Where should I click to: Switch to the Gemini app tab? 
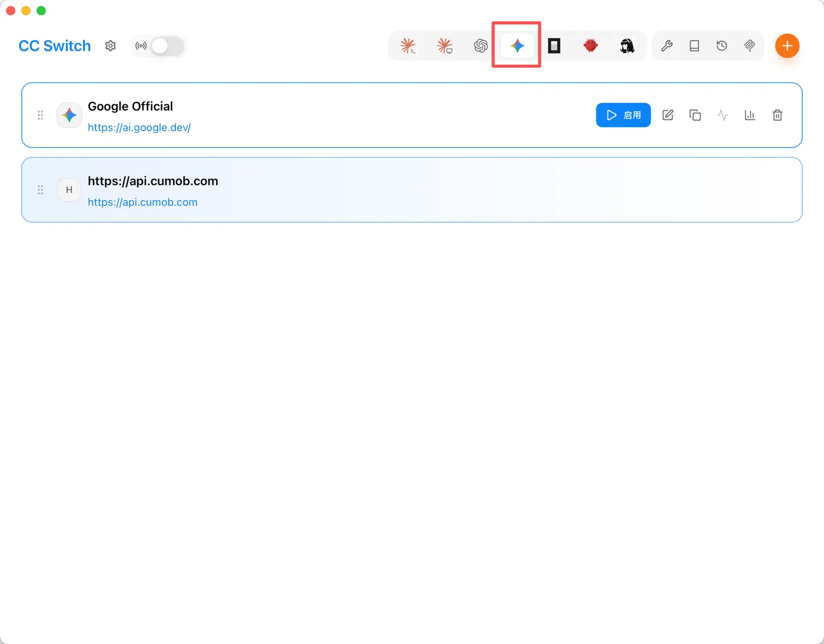pos(517,46)
